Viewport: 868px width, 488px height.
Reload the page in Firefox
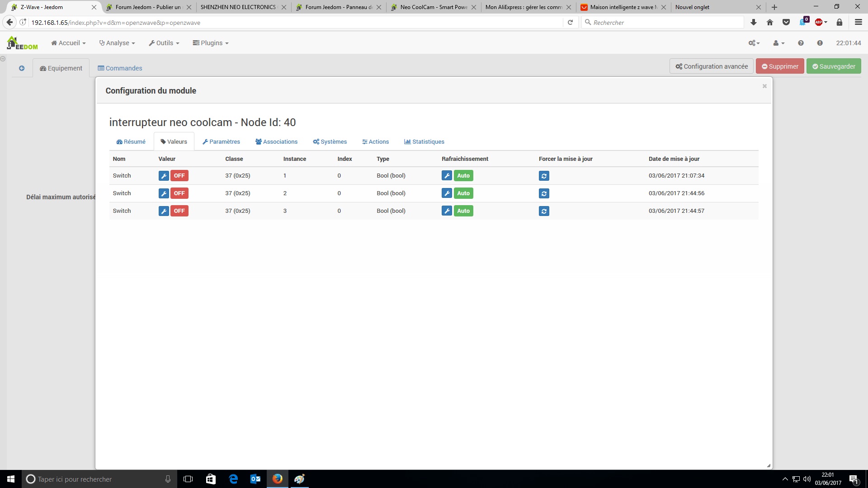[x=570, y=22]
